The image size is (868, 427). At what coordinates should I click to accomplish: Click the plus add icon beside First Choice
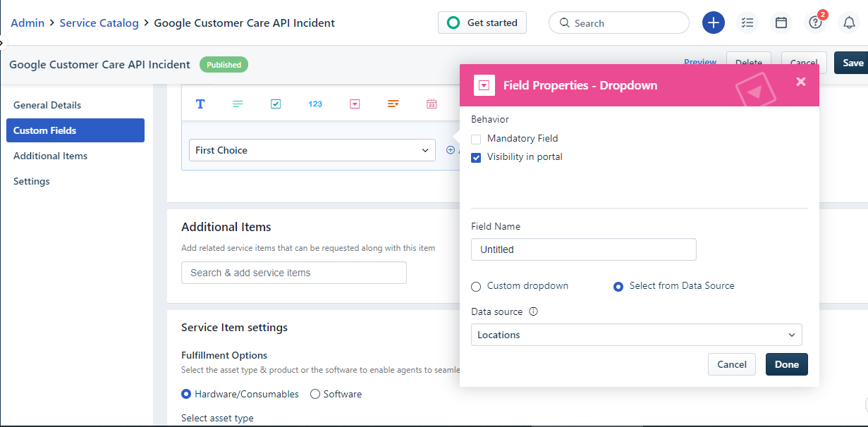451,150
